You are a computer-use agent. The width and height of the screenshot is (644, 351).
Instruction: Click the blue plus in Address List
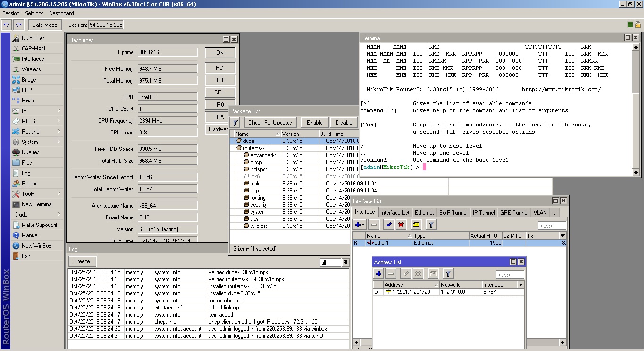(x=379, y=274)
